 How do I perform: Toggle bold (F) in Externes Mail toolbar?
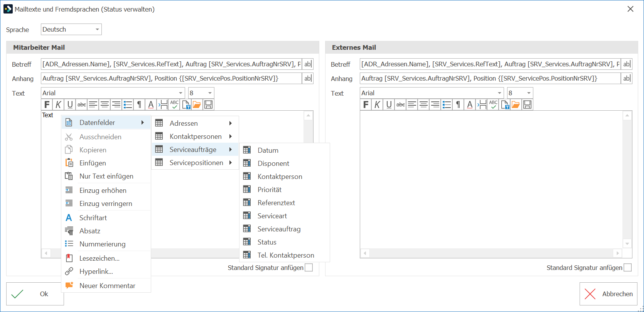pyautogui.click(x=366, y=105)
